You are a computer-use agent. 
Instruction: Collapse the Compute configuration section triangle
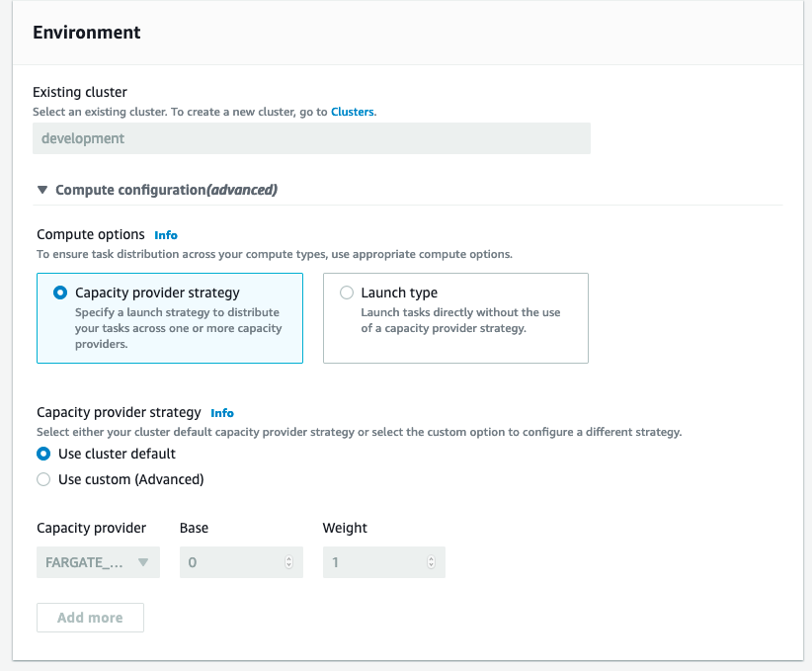coord(42,190)
